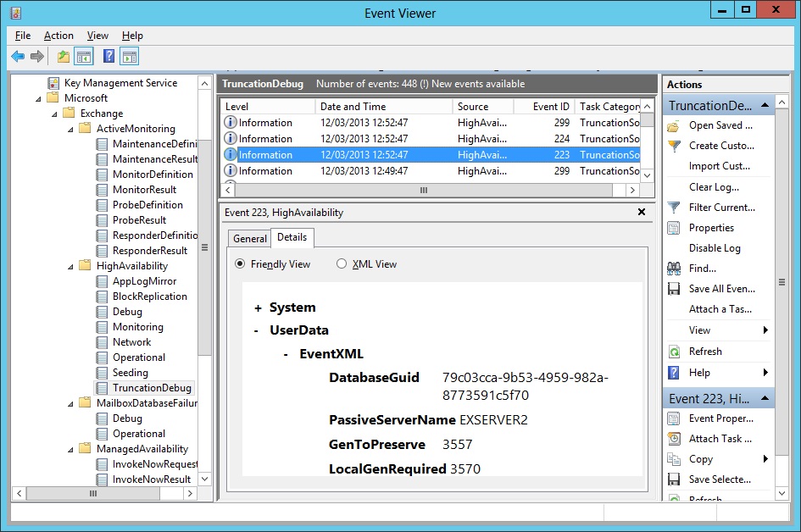801x532 pixels.
Task: Click the Refresh icon in Actions pane
Action: pos(674,352)
